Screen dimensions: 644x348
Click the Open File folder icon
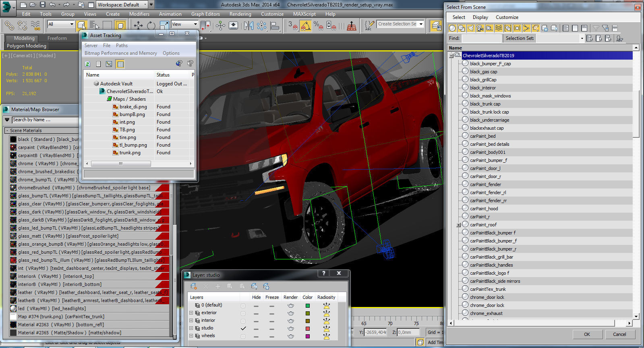point(33,5)
